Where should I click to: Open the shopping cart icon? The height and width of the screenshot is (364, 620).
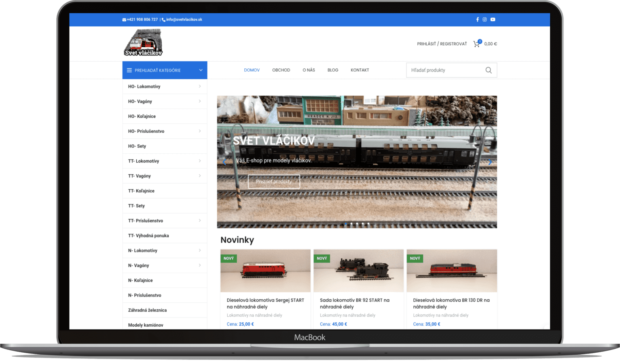tap(477, 44)
